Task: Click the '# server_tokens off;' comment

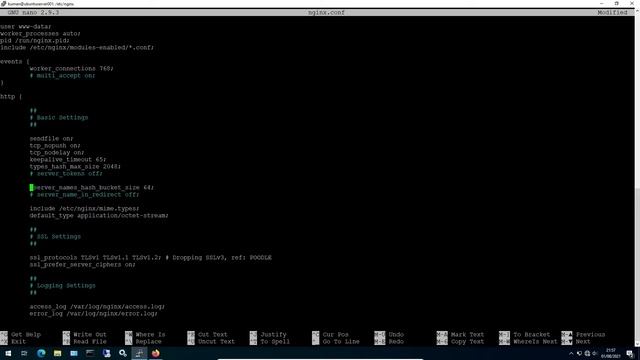Action: point(66,173)
